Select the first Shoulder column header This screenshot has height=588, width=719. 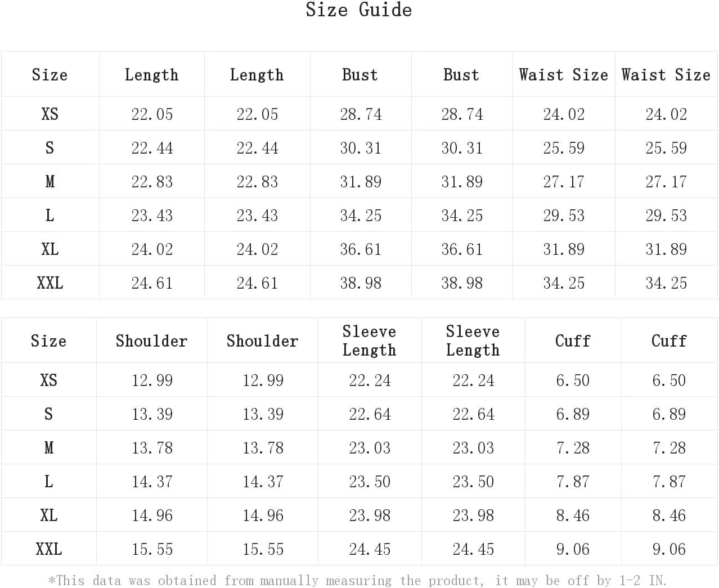click(152, 341)
